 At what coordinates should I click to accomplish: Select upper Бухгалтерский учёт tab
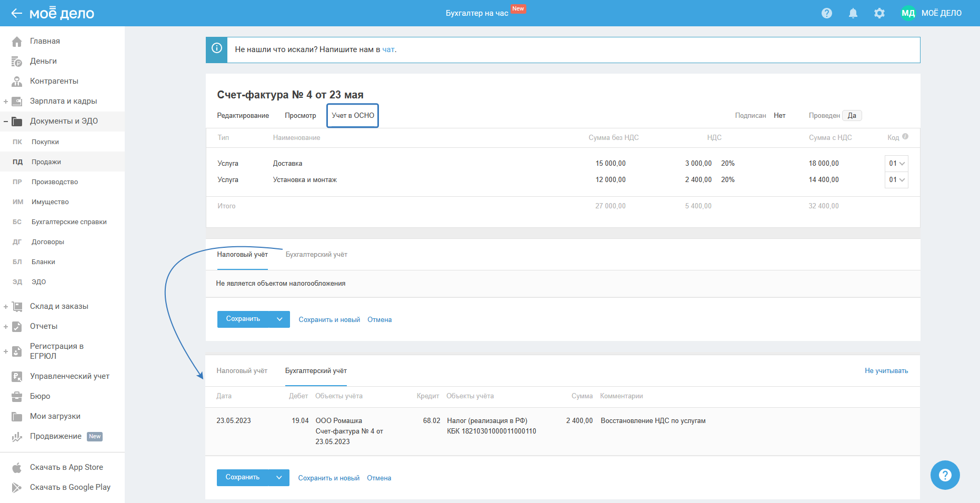(316, 255)
